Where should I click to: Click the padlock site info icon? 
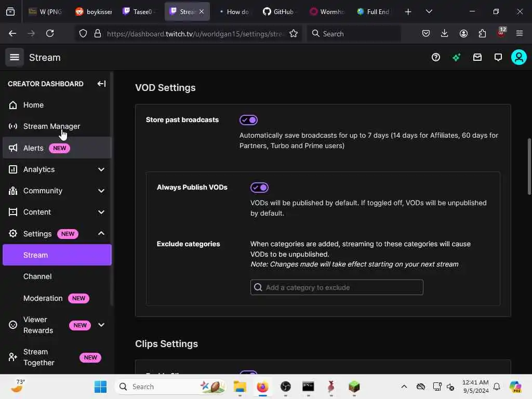tap(98, 33)
